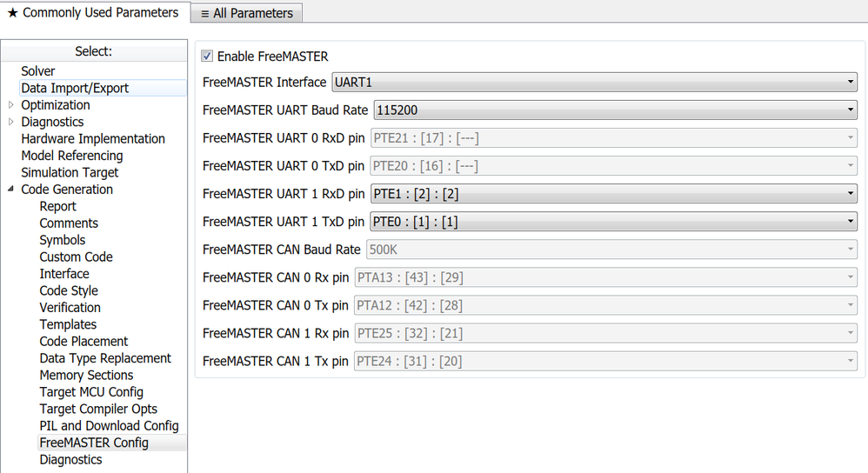Select Solver in the tree
Image resolution: width=868 pixels, height=473 pixels.
[x=38, y=71]
